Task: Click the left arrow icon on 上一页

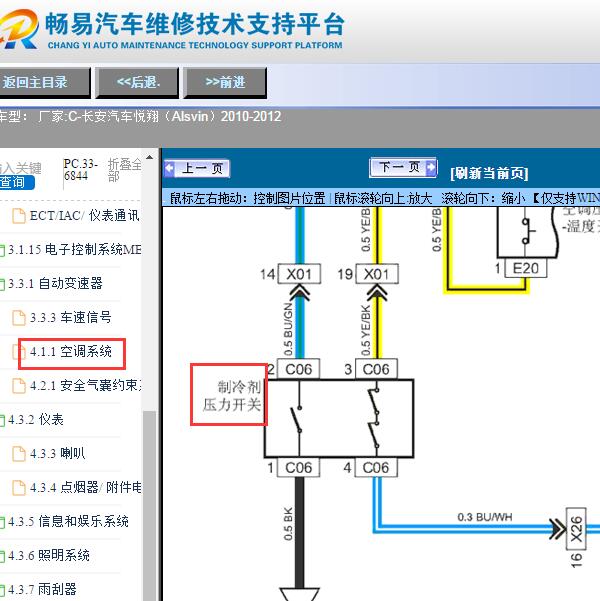Action: click(170, 169)
